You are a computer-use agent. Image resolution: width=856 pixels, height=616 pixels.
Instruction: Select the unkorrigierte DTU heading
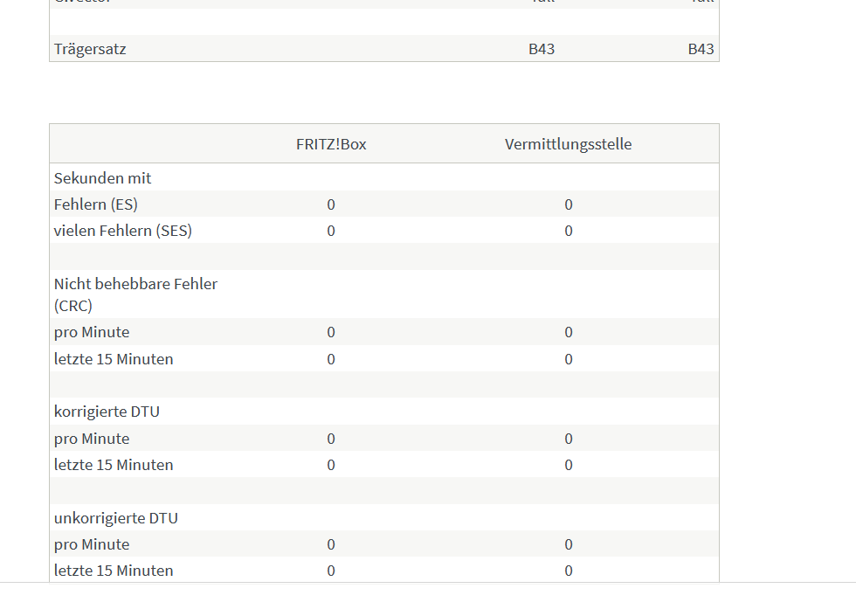[115, 518]
